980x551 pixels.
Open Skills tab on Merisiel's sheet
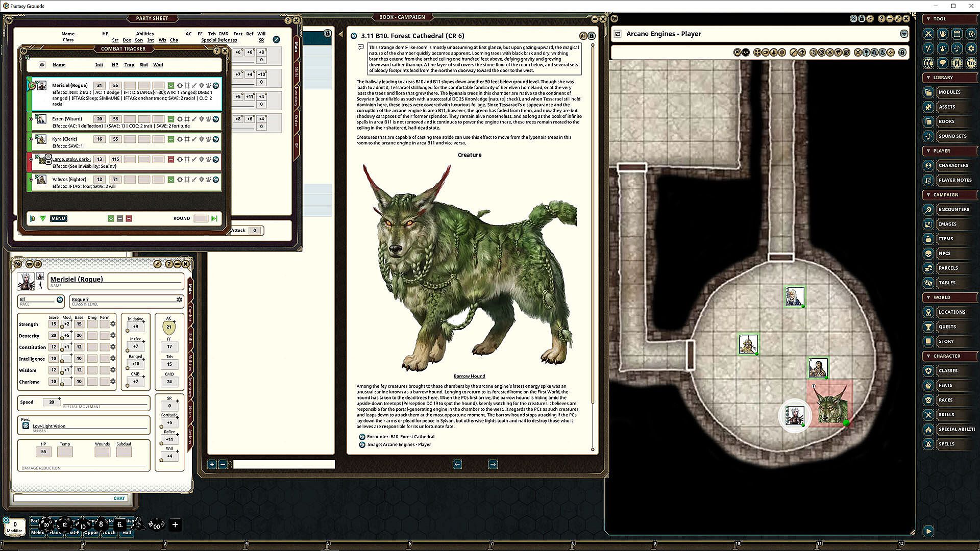[x=190, y=339]
